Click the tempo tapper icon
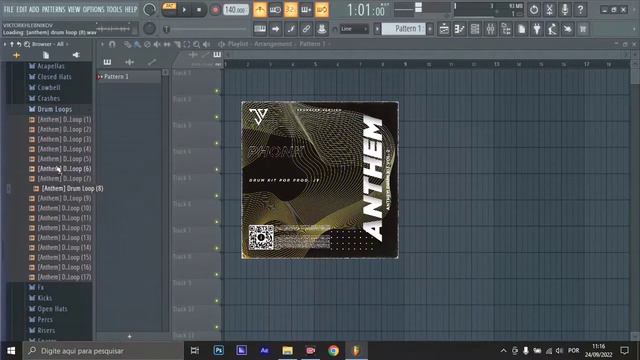 pos(552,29)
